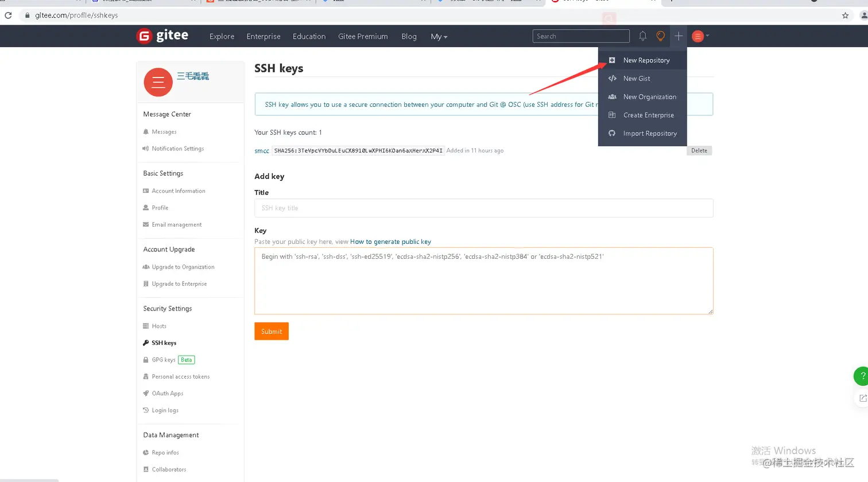Toggle the plus create menu icon
The height and width of the screenshot is (482, 868).
click(679, 36)
